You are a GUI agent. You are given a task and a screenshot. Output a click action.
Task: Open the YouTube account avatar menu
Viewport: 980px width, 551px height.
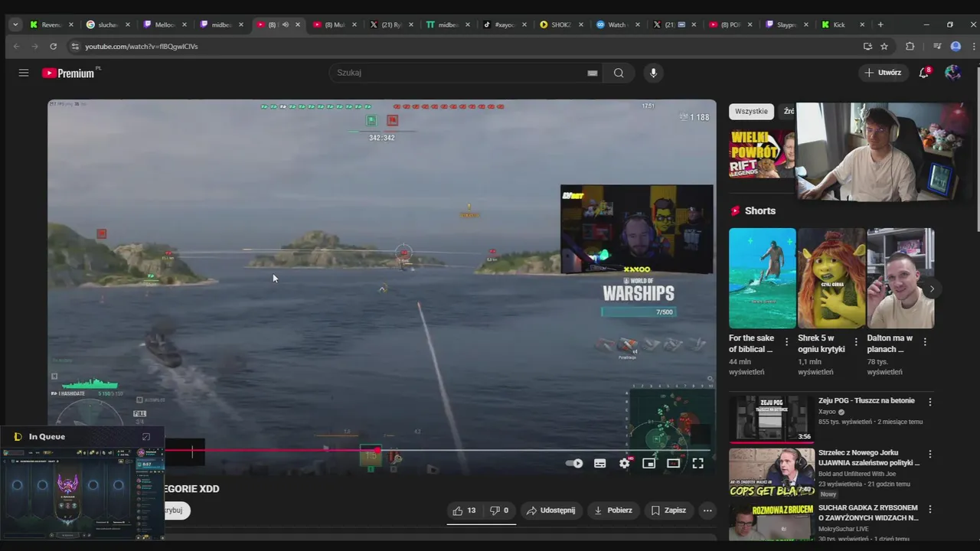coord(952,73)
